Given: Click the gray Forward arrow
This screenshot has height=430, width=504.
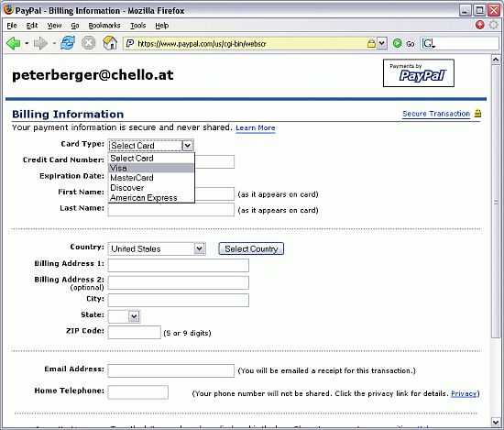Looking at the screenshot, I should click(40, 43).
